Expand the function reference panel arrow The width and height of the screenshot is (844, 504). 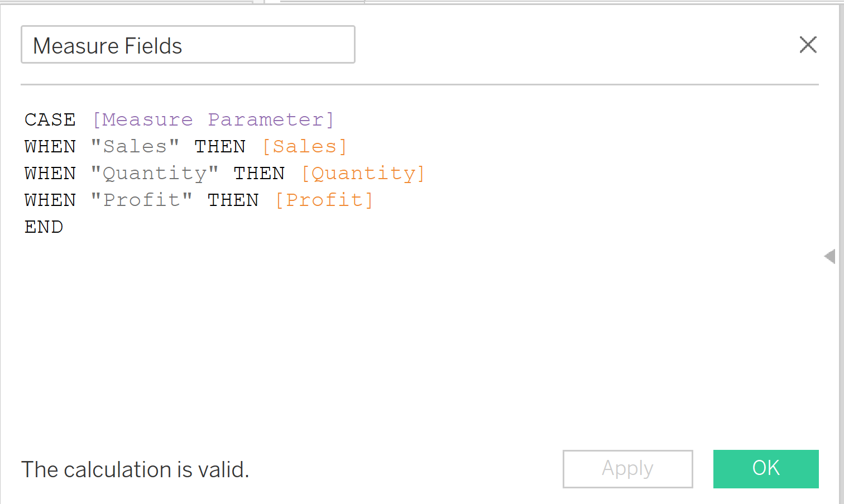[x=829, y=256]
